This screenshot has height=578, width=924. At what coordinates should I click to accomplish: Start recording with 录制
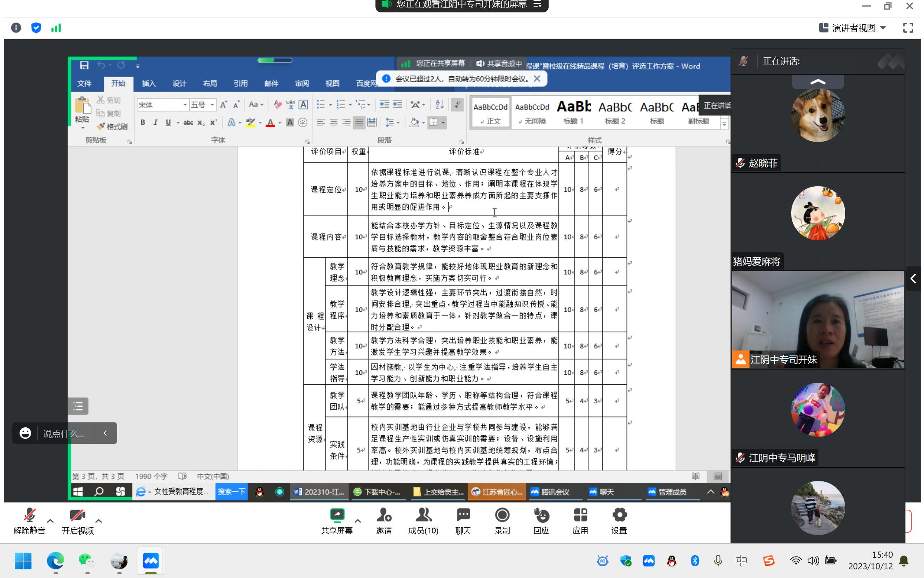[x=502, y=521]
